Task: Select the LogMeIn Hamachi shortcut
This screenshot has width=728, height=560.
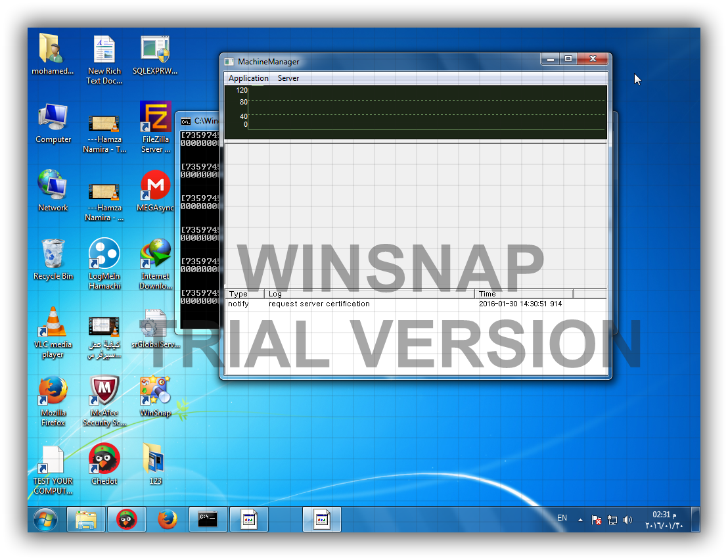Action: point(104,264)
